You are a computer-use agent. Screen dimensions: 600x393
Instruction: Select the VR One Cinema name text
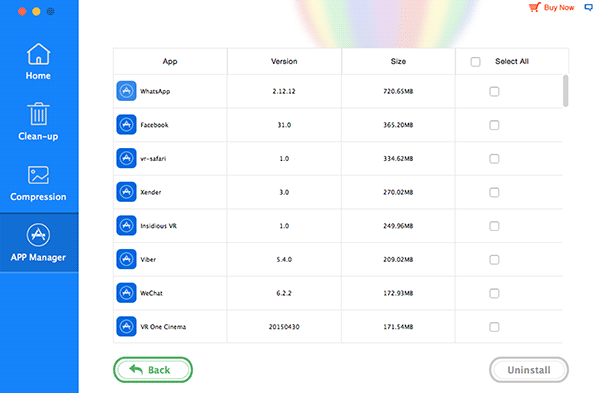tap(163, 327)
